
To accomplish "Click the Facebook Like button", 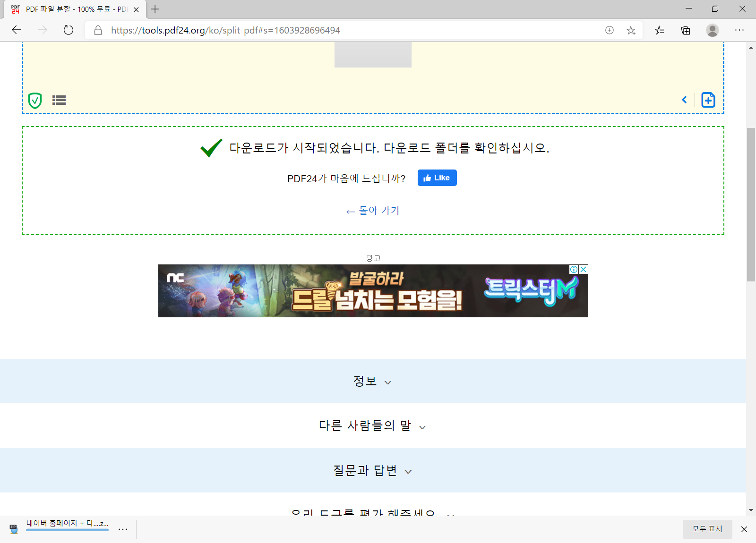I will pos(437,178).
